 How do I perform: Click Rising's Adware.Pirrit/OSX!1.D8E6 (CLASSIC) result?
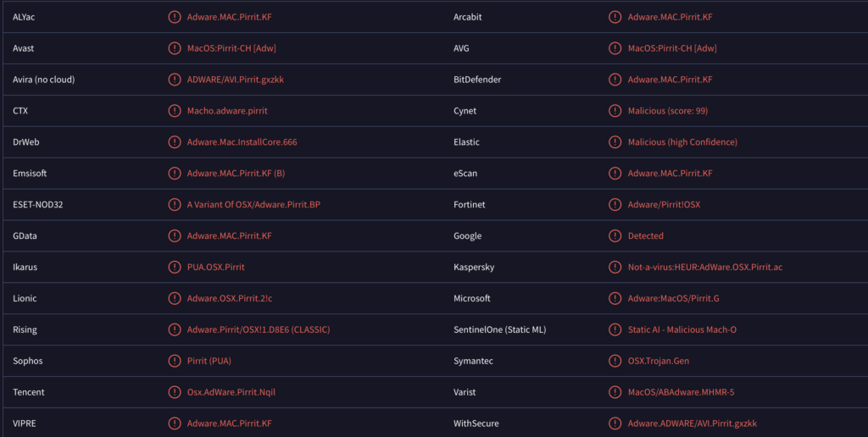click(x=259, y=329)
